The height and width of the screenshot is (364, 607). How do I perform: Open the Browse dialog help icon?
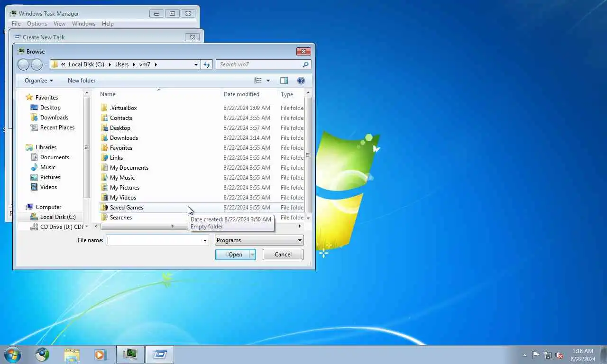pyautogui.click(x=301, y=81)
